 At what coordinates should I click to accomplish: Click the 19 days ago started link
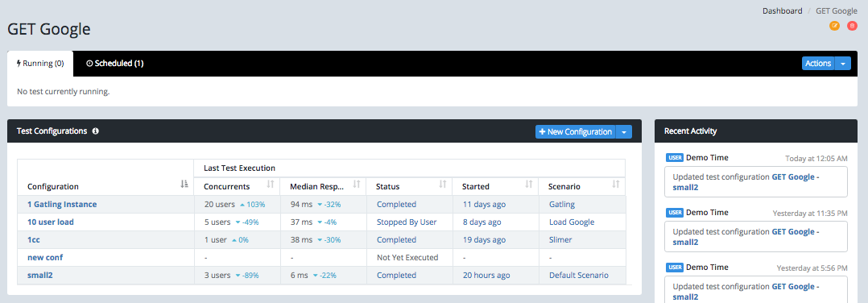point(484,240)
